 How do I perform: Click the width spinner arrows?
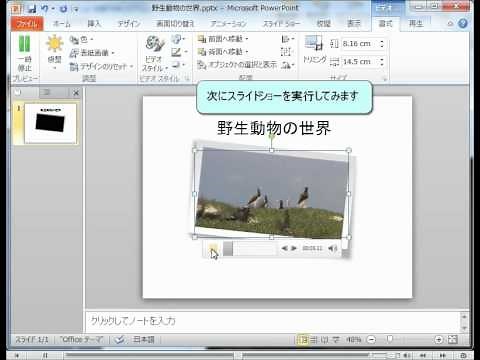point(382,62)
